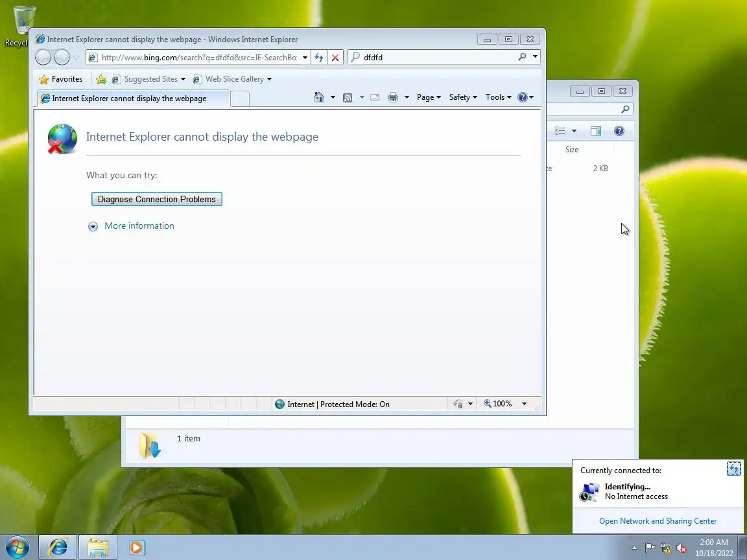Screen dimensions: 747x560
Task: Expand the Home button dropdown arrow
Action: pyautogui.click(x=333, y=97)
